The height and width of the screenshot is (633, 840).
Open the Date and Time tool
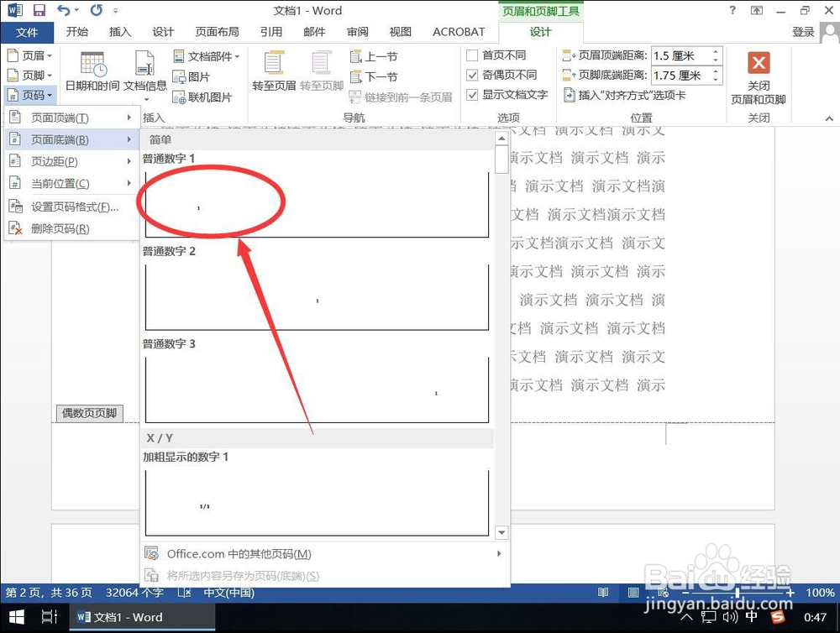point(92,71)
